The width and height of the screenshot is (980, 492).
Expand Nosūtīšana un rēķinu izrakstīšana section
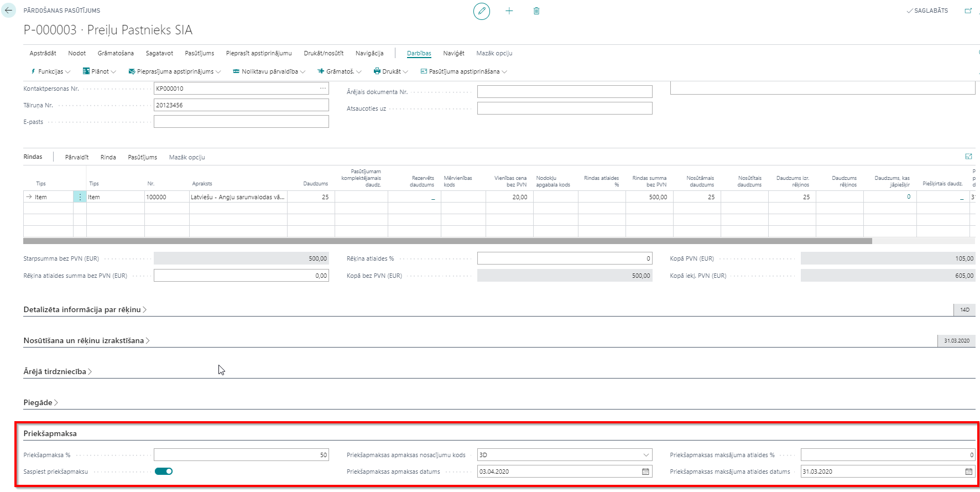(x=87, y=340)
